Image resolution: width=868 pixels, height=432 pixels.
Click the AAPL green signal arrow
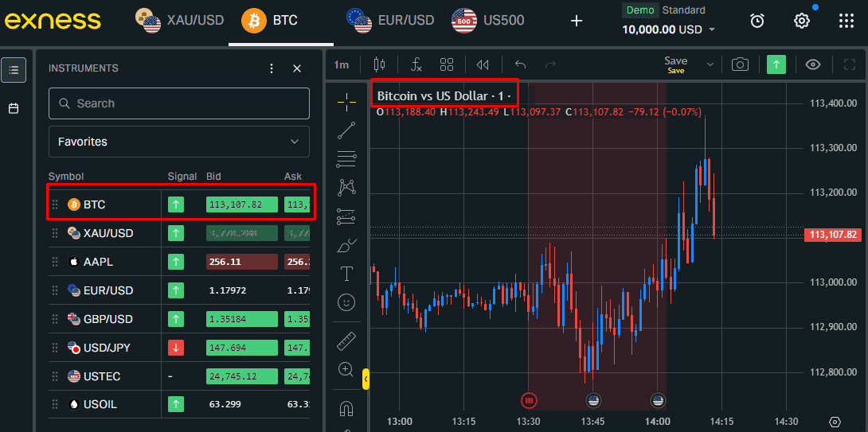point(175,263)
